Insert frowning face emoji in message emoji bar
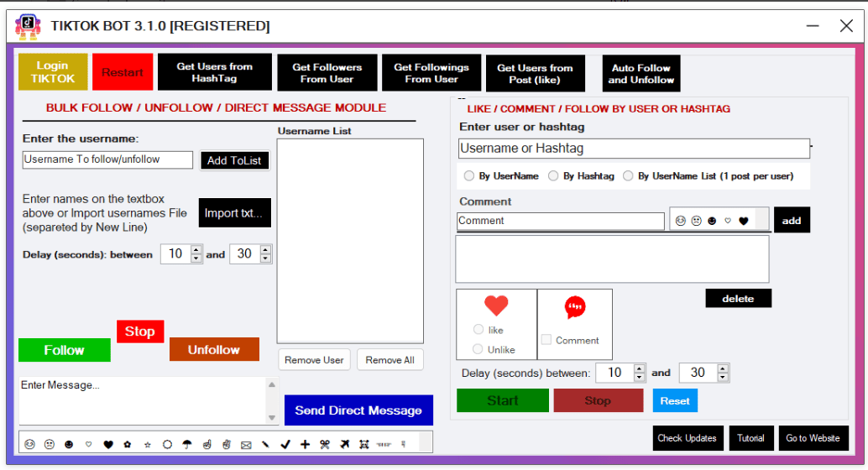This screenshot has width=868, height=470. (x=50, y=444)
